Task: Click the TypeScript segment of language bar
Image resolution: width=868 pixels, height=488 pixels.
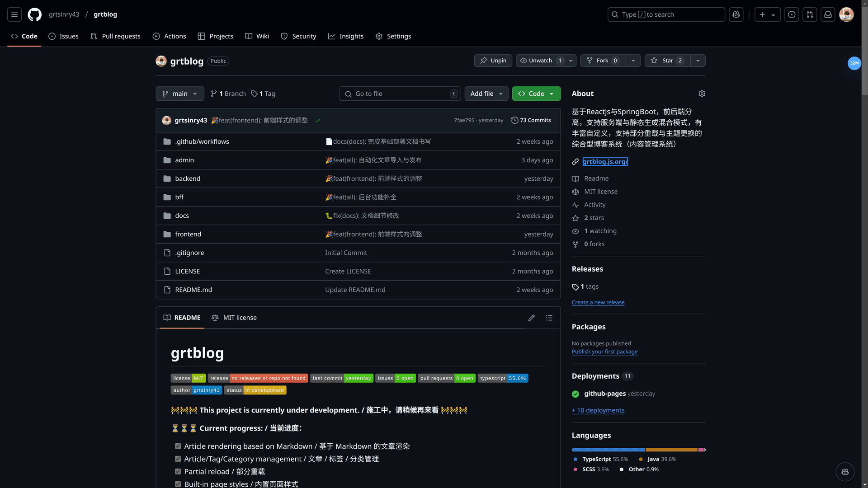Action: 608,450
